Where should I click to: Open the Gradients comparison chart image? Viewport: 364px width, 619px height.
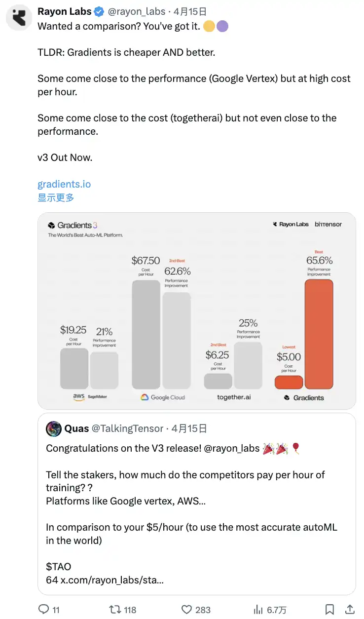[197, 311]
